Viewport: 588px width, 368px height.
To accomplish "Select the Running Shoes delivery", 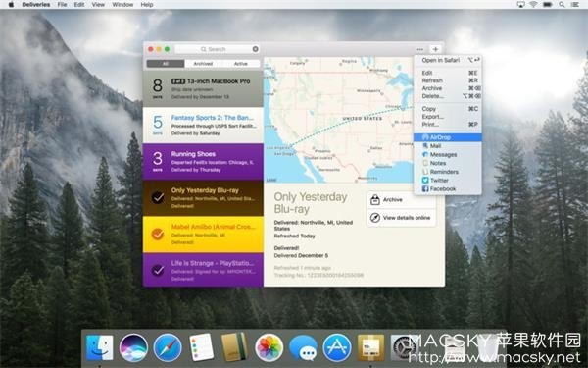I will pos(203,162).
